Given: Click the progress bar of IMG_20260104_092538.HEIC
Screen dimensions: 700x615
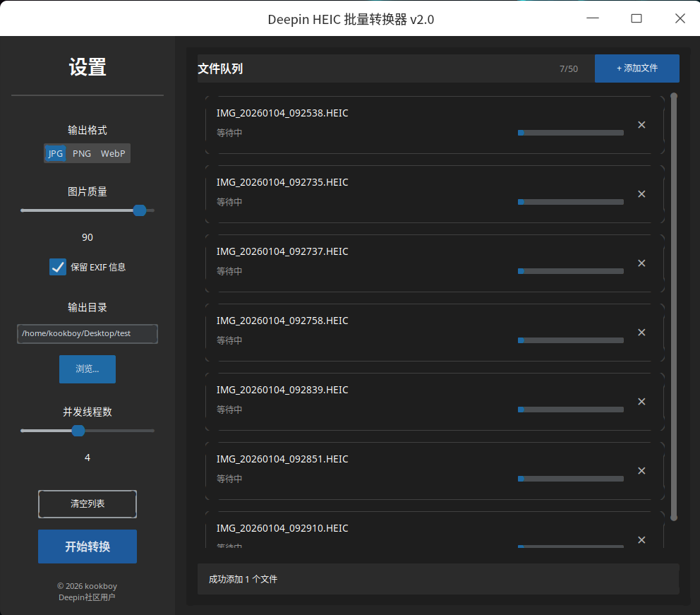Looking at the screenshot, I should coord(571,133).
